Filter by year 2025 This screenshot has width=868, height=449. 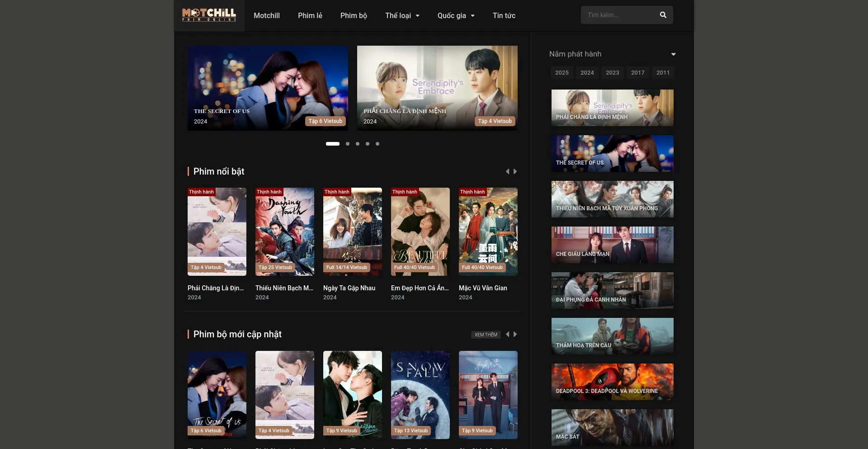point(562,72)
